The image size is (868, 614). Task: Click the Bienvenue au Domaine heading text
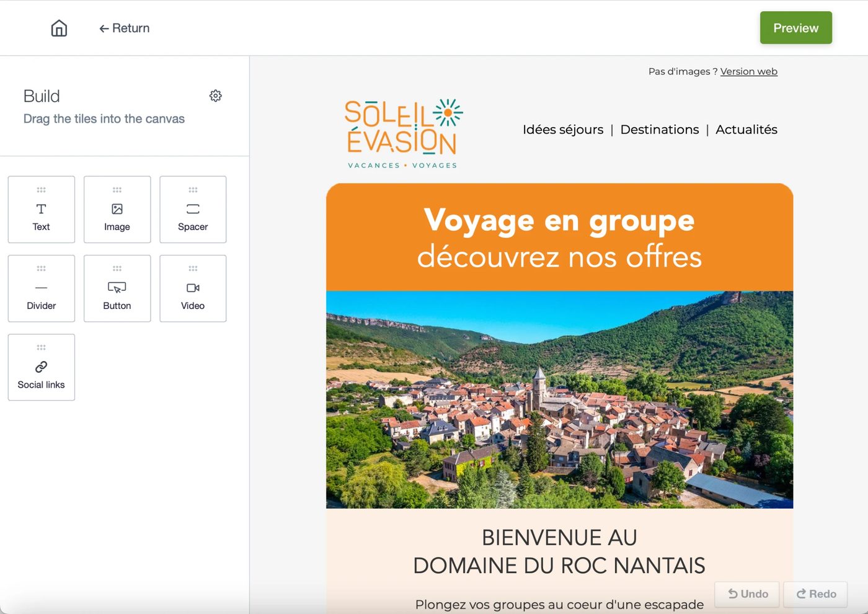[x=559, y=551]
